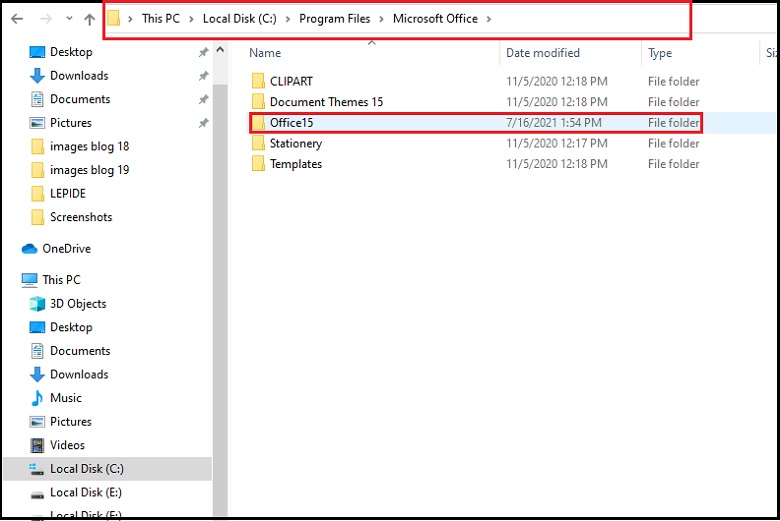
Task: Open pinned Documents in Quick access
Action: tap(80, 99)
